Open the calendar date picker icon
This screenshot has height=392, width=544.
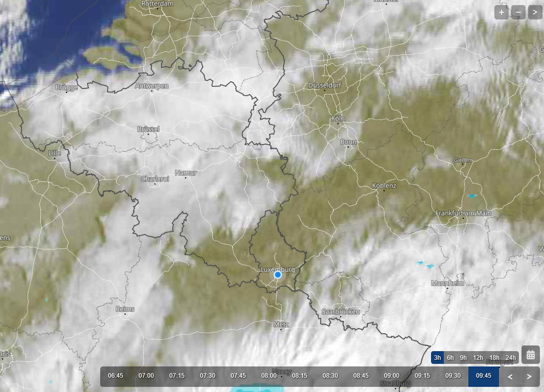coord(531,355)
